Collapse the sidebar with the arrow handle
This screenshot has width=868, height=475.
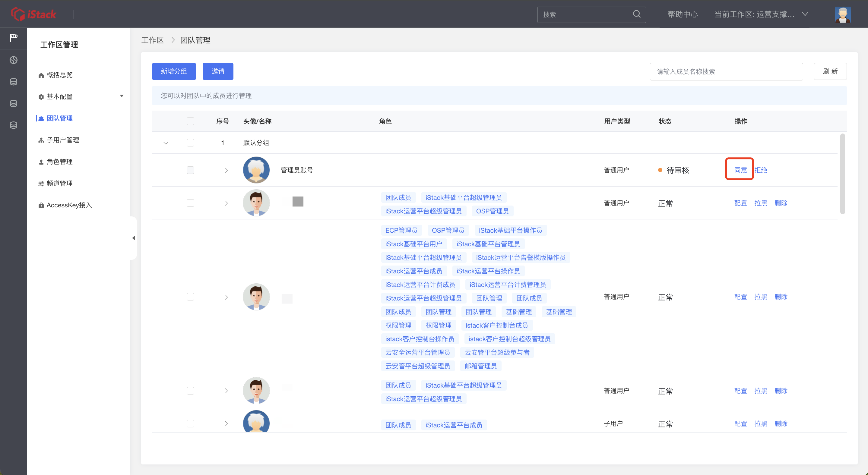(133, 238)
